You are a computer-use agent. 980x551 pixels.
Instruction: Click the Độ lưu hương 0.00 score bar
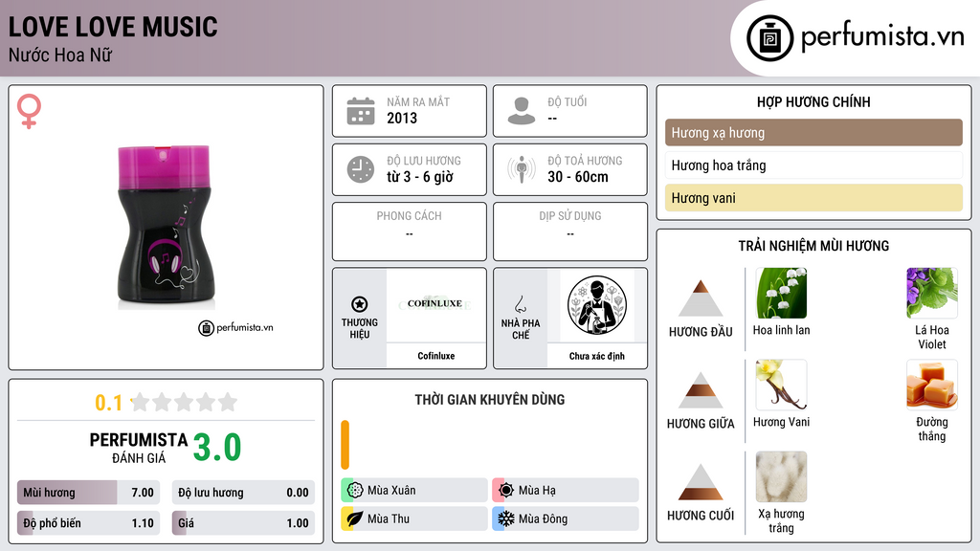tap(243, 493)
